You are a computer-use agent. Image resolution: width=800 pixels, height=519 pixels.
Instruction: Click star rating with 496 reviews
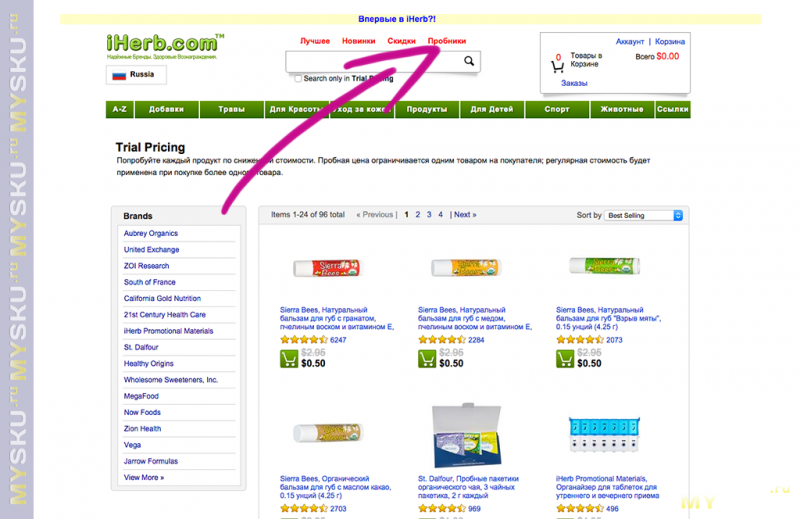point(580,509)
